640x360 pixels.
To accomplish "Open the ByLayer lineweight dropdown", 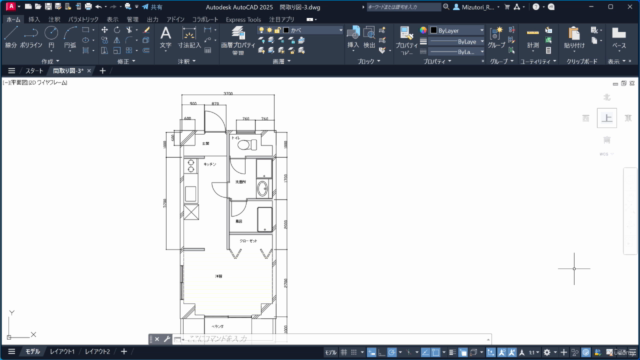I will click(457, 42).
